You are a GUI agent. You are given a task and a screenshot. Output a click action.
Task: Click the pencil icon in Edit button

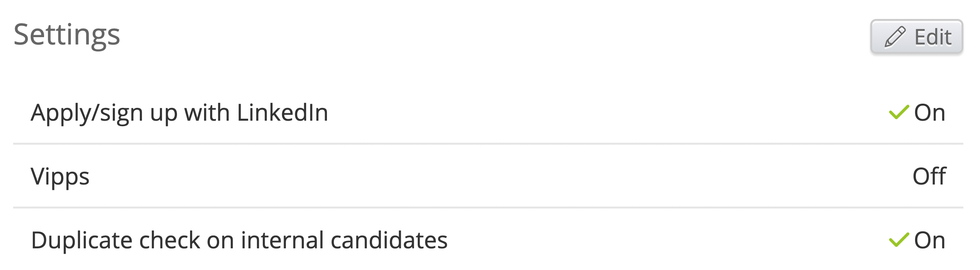pos(895,37)
